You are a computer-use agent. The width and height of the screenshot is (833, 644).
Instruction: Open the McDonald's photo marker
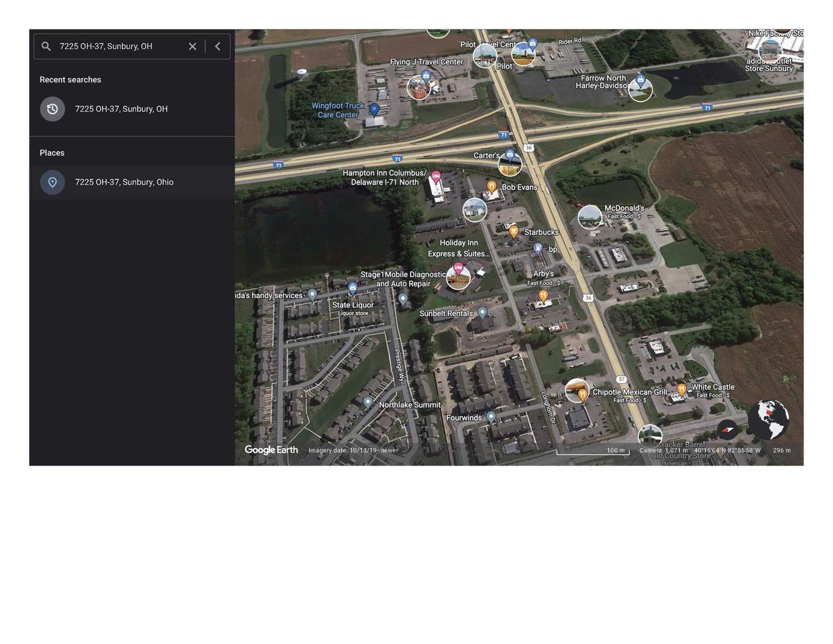pyautogui.click(x=590, y=217)
